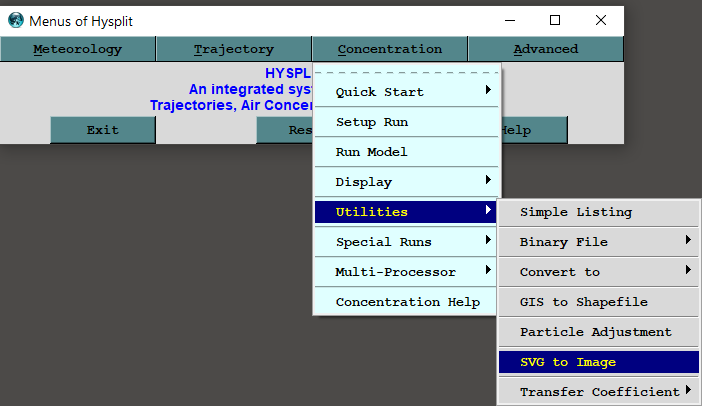702x406 pixels.
Task: Click the partially hidden Reset button
Action: [285, 130]
